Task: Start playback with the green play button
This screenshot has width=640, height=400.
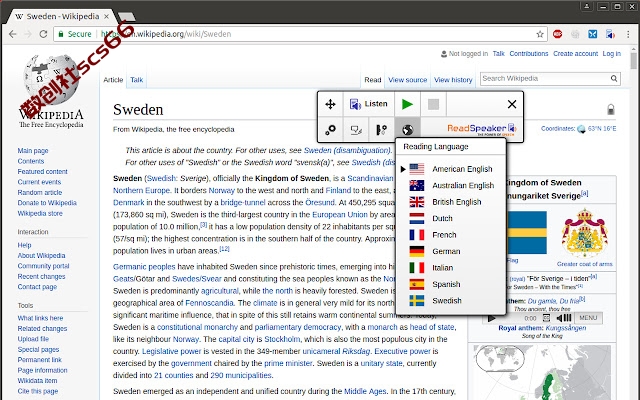Action: pos(407,104)
